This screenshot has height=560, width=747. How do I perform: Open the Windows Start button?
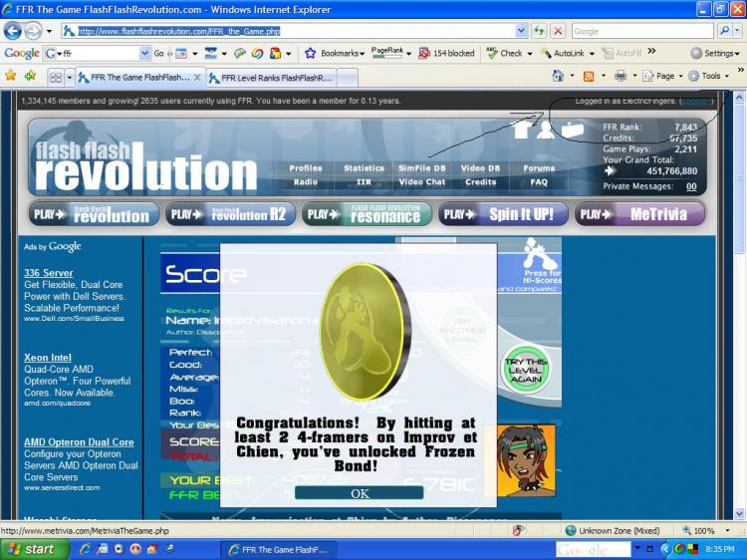tap(33, 549)
